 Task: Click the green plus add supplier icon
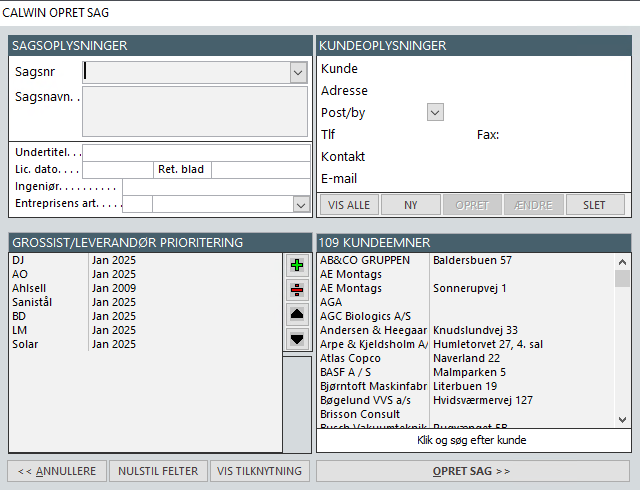coord(297,265)
